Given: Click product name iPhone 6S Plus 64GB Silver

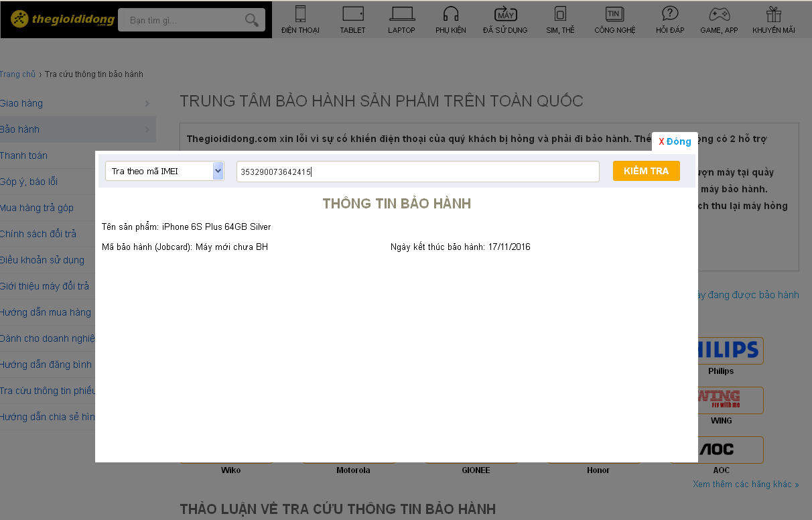Looking at the screenshot, I should pos(216,227).
